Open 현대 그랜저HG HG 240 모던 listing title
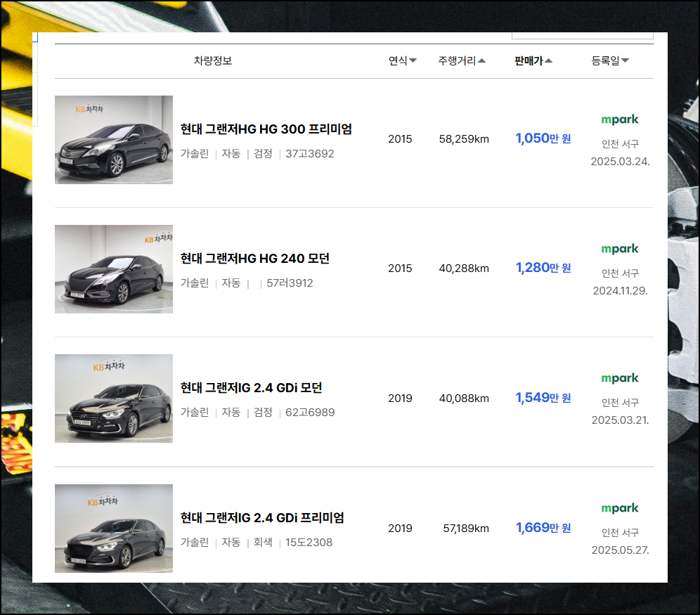The height and width of the screenshot is (615, 700). pos(255,259)
